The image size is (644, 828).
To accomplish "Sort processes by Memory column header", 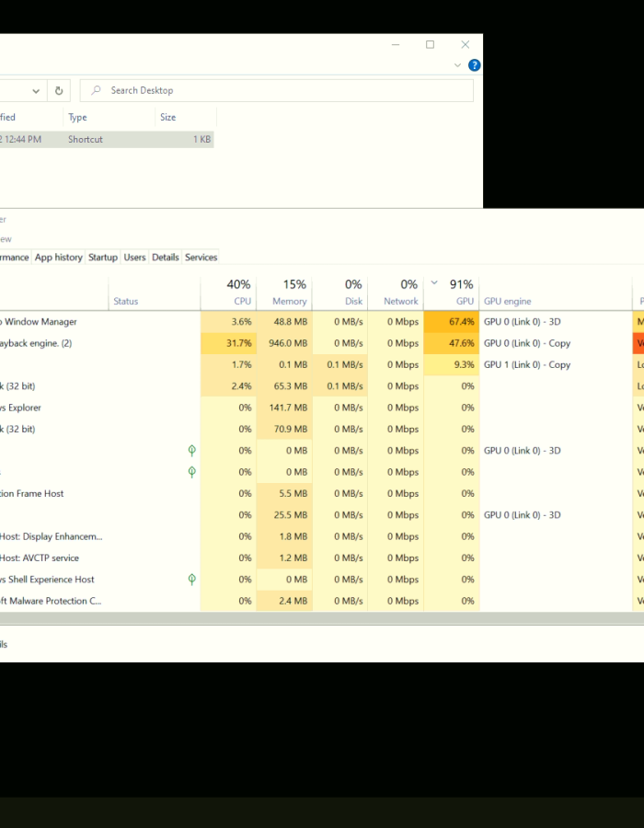I will pyautogui.click(x=284, y=293).
